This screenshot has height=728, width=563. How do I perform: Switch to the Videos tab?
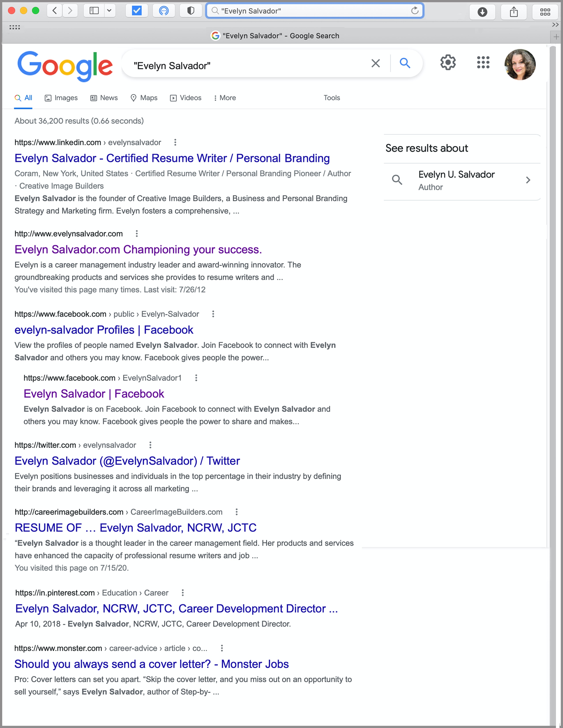[186, 98]
